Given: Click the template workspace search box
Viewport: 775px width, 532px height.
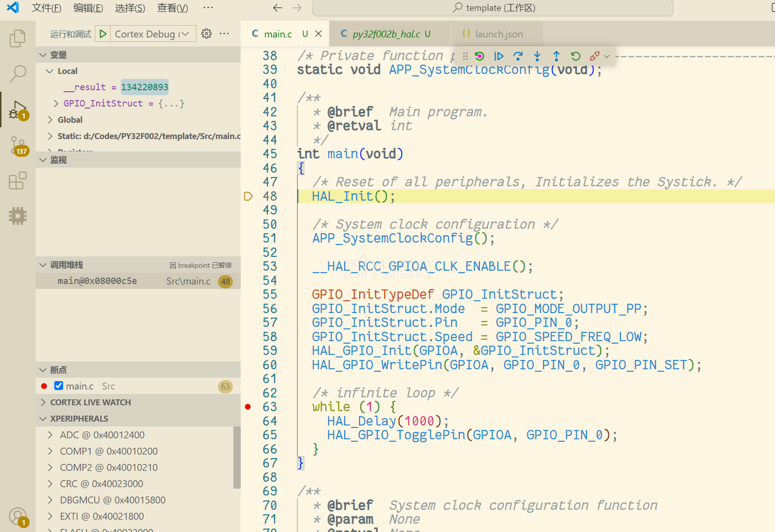Looking at the screenshot, I should (x=492, y=8).
